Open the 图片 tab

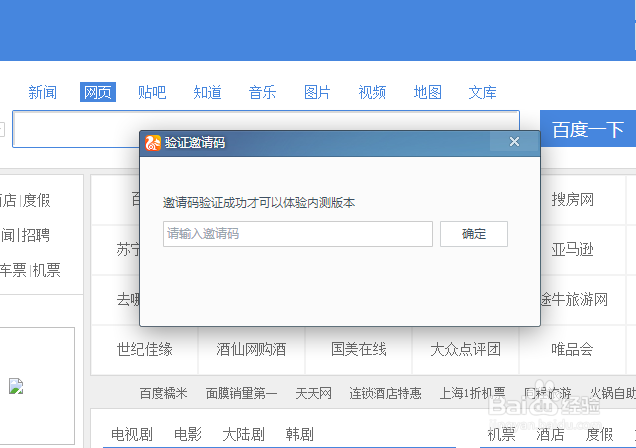(x=317, y=92)
